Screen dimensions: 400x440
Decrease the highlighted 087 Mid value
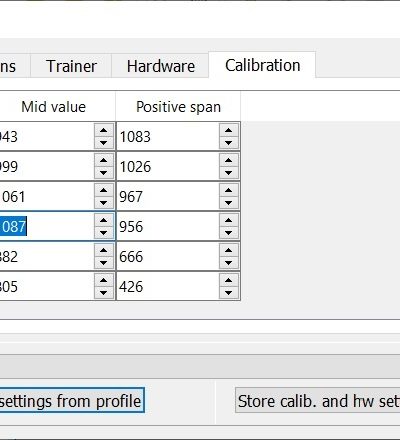[x=104, y=233]
